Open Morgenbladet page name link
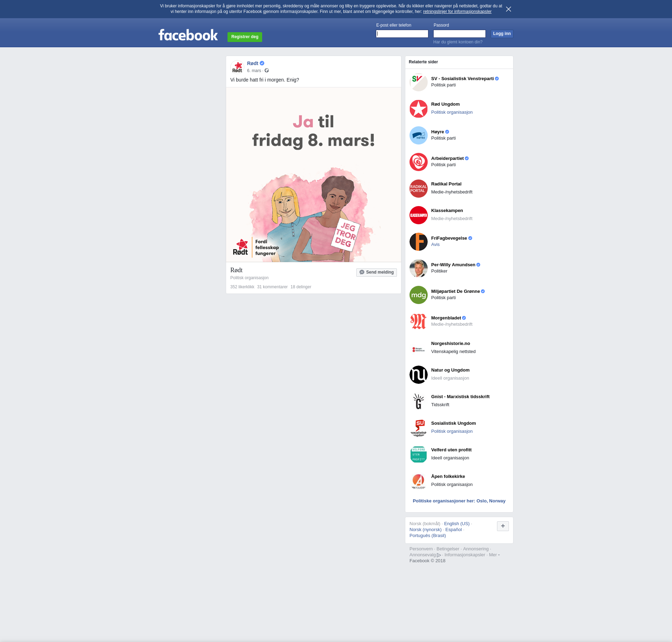 pos(446,318)
